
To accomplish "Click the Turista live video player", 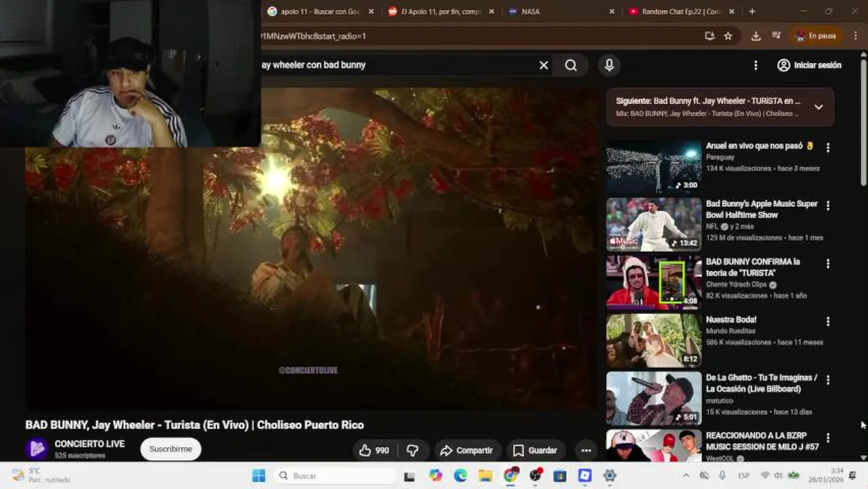I will click(312, 248).
